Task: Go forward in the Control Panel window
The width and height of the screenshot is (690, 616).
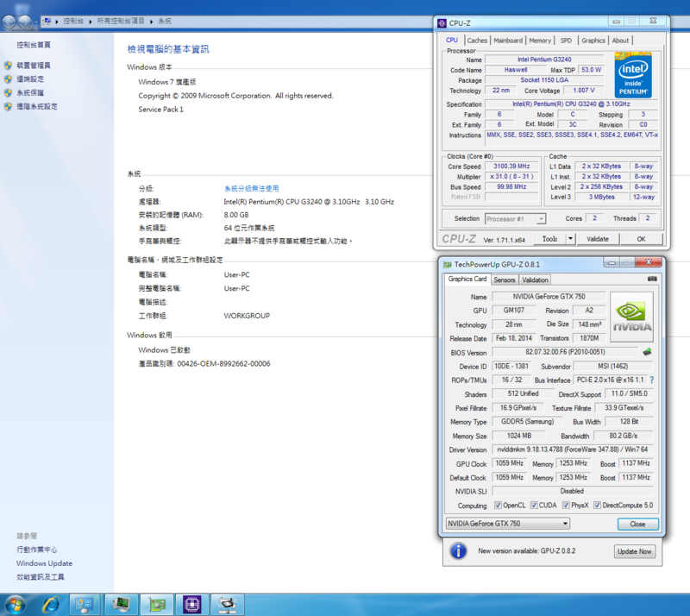Action: (25, 22)
